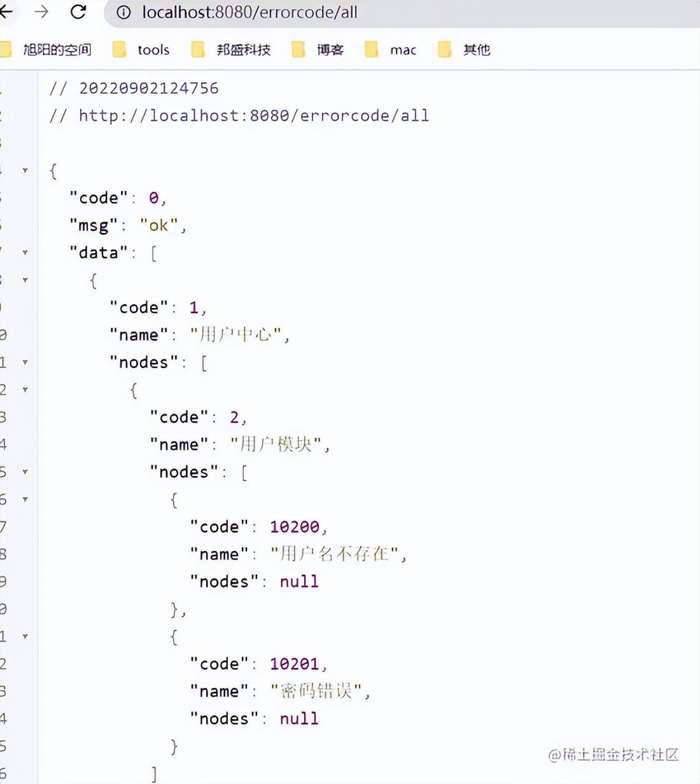Click the forward navigation arrow

pyautogui.click(x=40, y=11)
